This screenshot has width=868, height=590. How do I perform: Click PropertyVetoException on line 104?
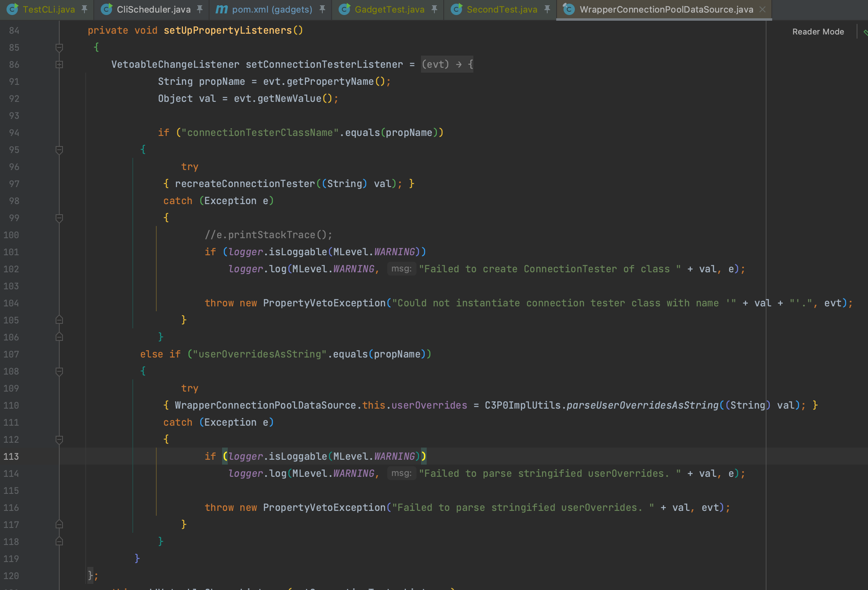point(324,303)
